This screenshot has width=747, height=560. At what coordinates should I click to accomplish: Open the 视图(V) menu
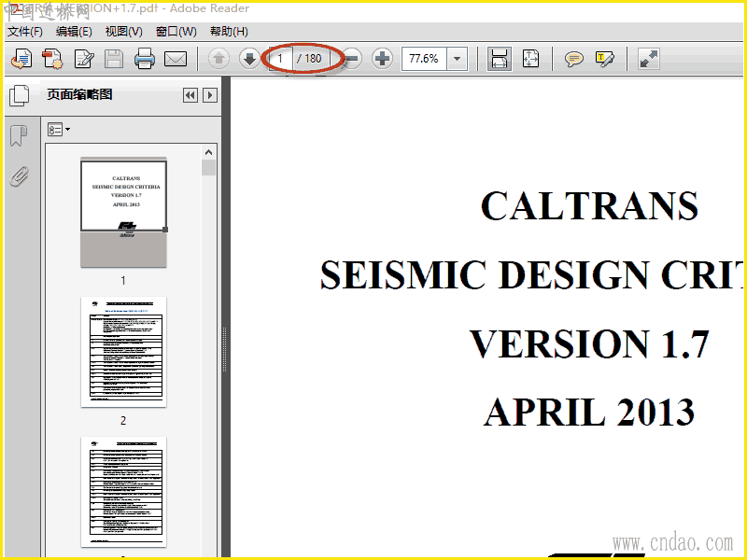[x=123, y=32]
